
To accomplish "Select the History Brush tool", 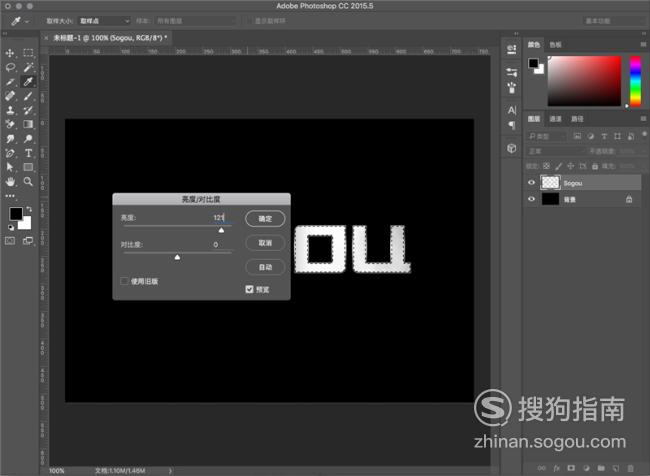I will tap(28, 110).
